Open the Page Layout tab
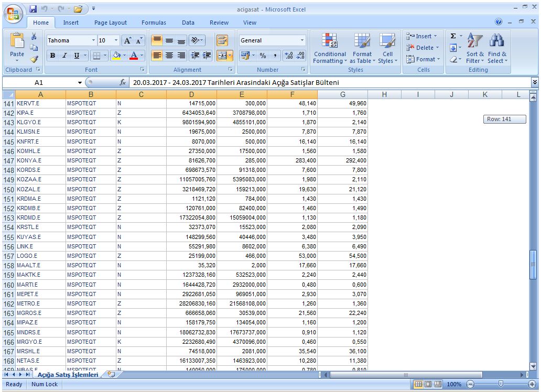Viewport: 541px width, 392px height. click(x=111, y=23)
